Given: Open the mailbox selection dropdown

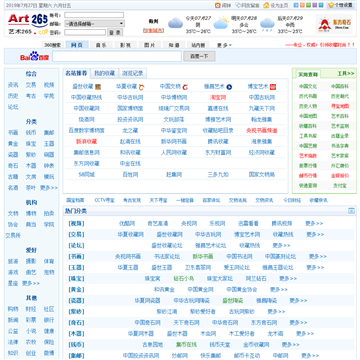Looking at the screenshot, I should pyautogui.click(x=94, y=24).
